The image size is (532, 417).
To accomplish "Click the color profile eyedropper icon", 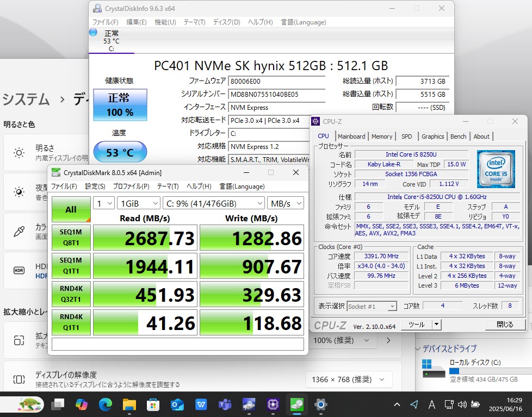I will pos(19,231).
